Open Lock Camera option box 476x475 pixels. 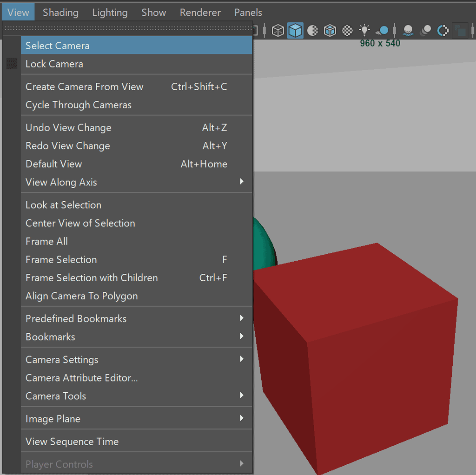click(x=12, y=63)
